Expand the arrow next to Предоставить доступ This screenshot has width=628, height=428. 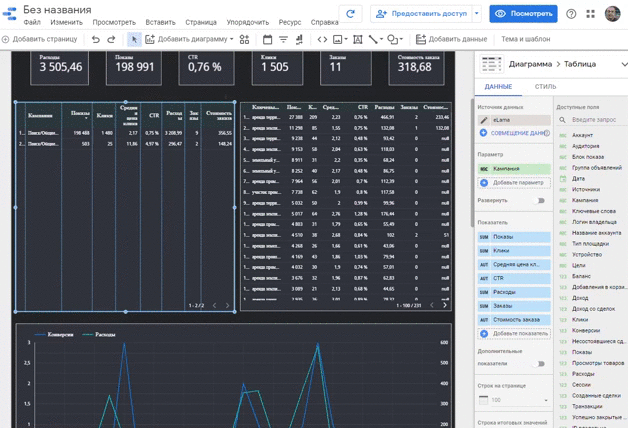click(476, 14)
